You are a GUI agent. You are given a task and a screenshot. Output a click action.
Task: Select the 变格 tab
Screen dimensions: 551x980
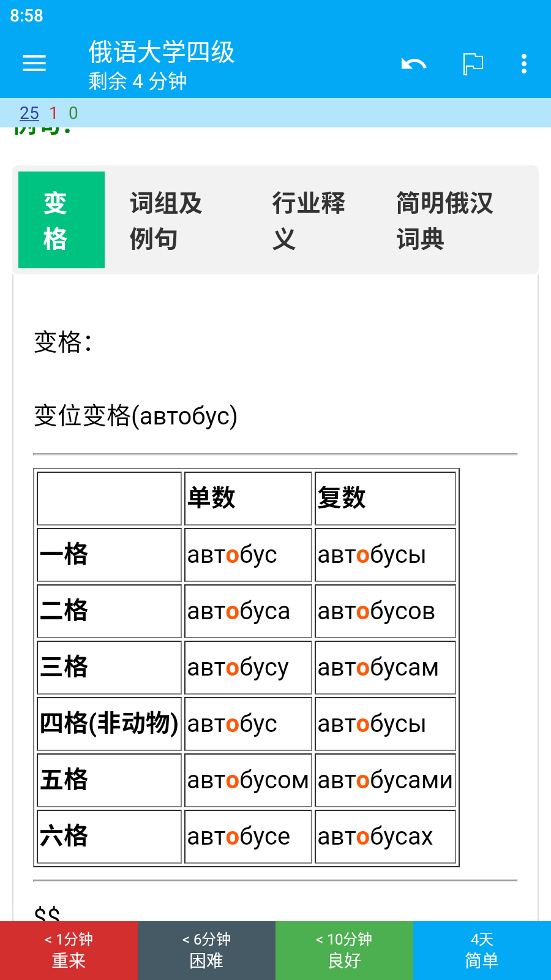(61, 220)
